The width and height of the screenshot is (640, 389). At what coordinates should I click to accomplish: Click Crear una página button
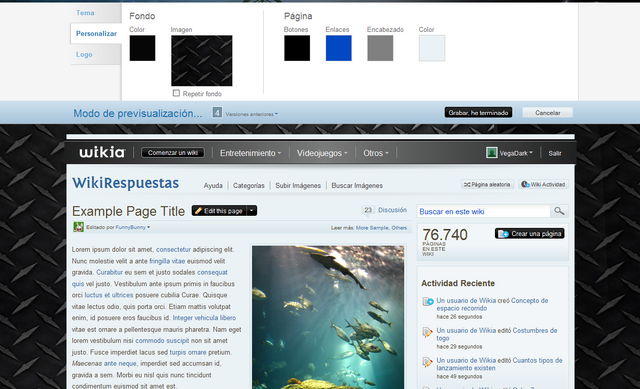530,234
